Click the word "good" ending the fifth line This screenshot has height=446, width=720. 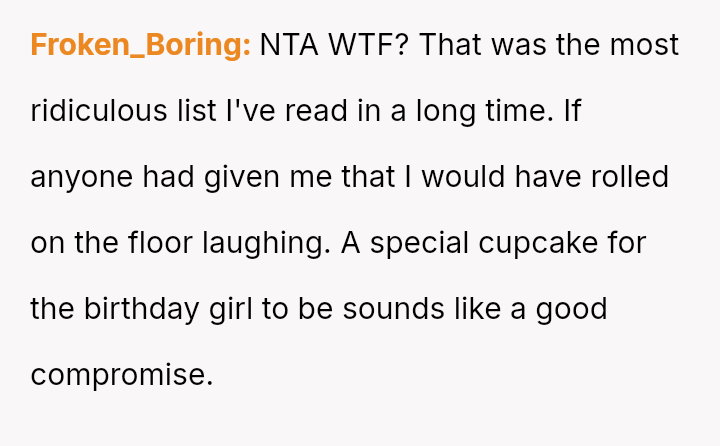571,310
